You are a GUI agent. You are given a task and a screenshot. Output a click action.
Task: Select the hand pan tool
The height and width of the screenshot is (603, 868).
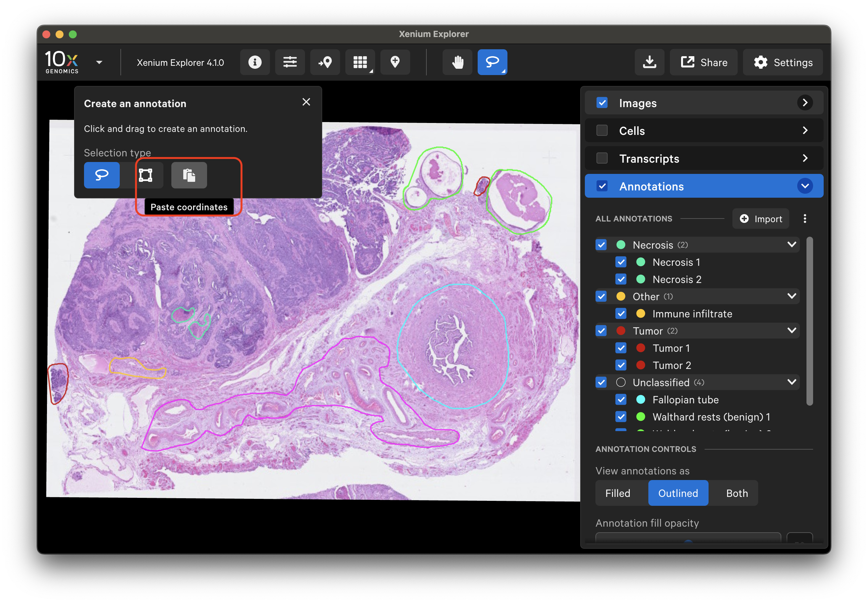[457, 62]
